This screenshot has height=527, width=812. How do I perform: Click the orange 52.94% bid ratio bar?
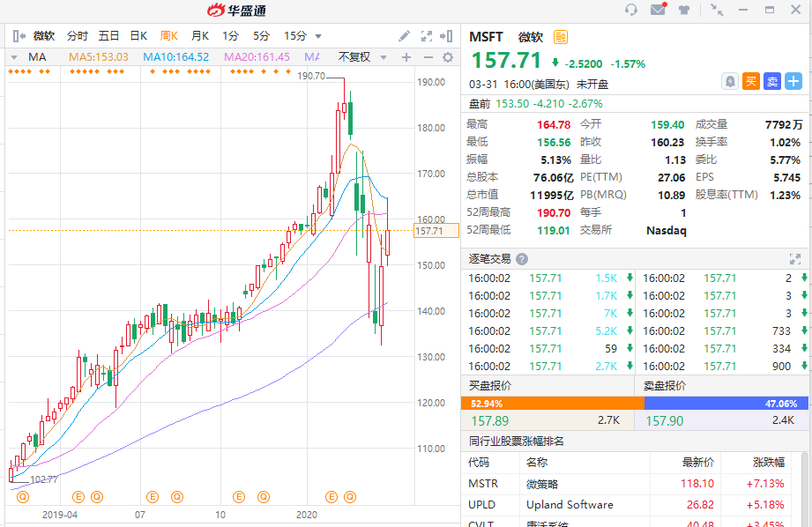[x=553, y=404]
